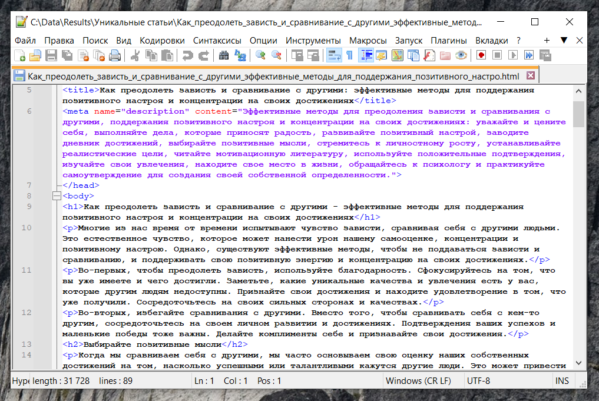The width and height of the screenshot is (599, 401).
Task: Click UTF-8 encoding in status bar
Action: (x=478, y=381)
